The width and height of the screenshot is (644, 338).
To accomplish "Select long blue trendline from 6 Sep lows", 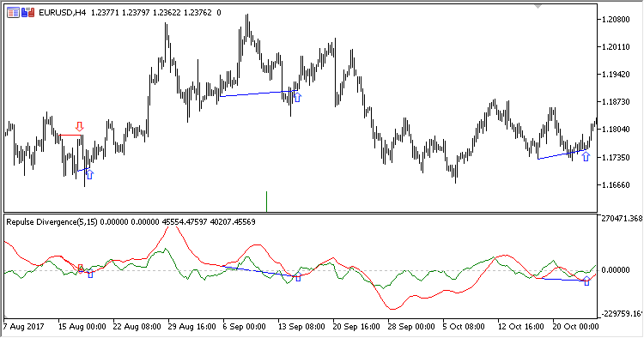I will 258,94.
